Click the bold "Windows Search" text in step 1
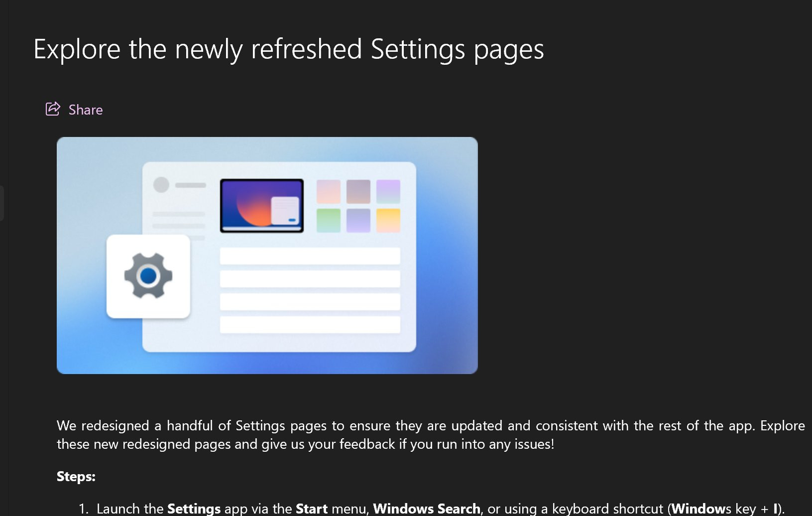Viewport: 812px width, 516px height. tap(427, 509)
